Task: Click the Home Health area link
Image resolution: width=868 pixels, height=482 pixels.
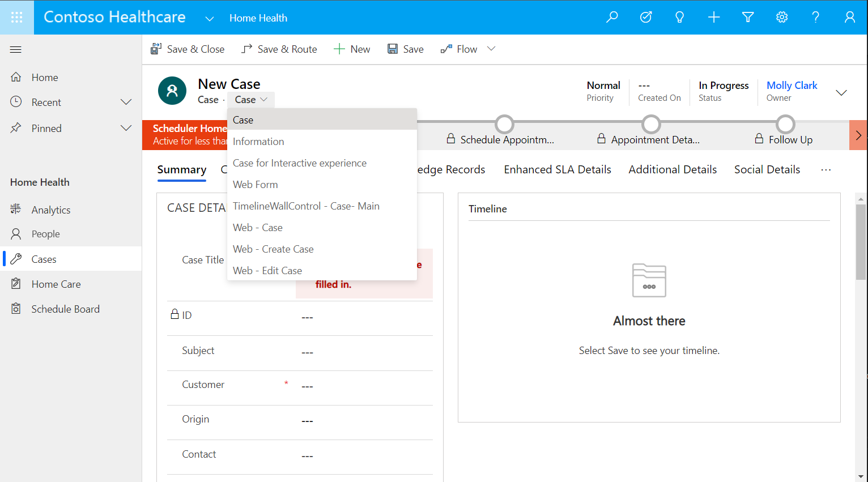Action: pyautogui.click(x=258, y=18)
